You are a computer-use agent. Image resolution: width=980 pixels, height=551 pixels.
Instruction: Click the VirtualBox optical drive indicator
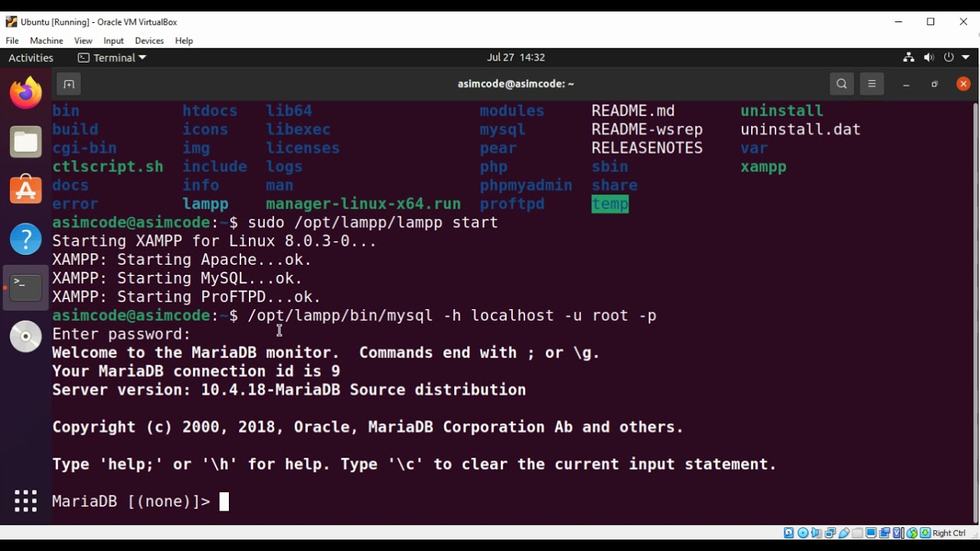(802, 533)
